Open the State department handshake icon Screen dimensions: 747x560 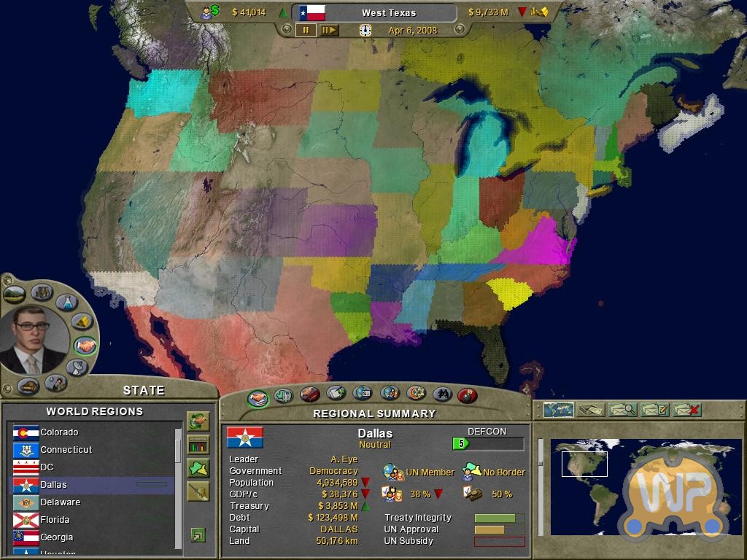coord(85,346)
